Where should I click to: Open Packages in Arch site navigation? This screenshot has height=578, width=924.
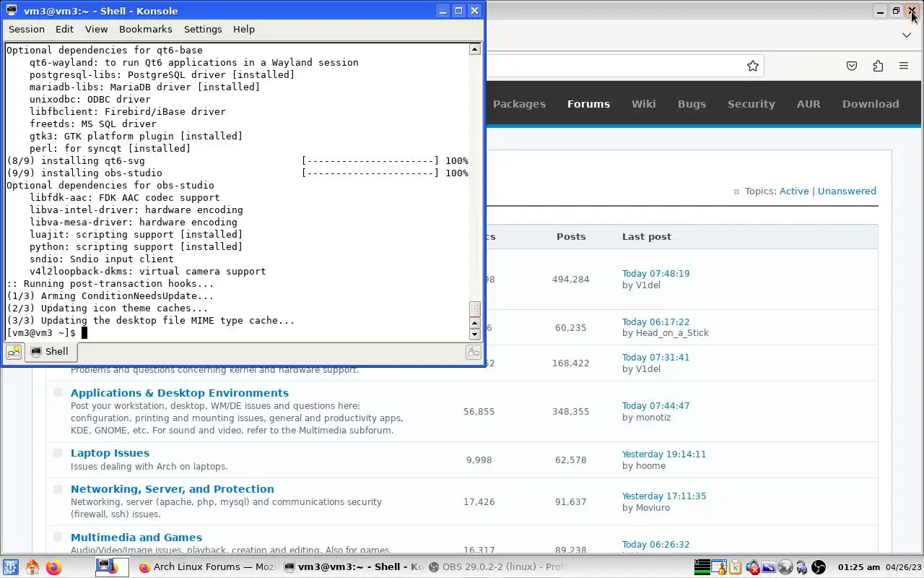519,104
